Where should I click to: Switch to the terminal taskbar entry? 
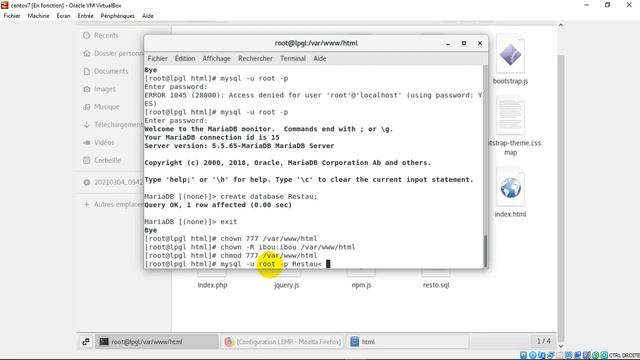157,342
